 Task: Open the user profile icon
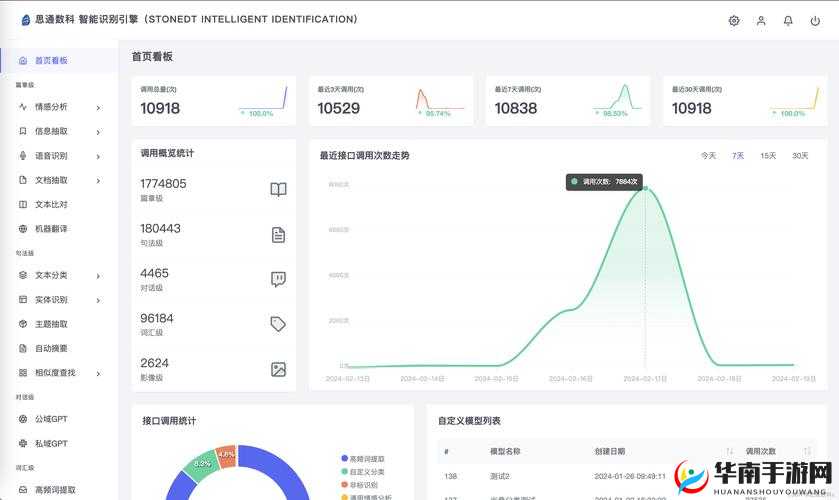761,21
